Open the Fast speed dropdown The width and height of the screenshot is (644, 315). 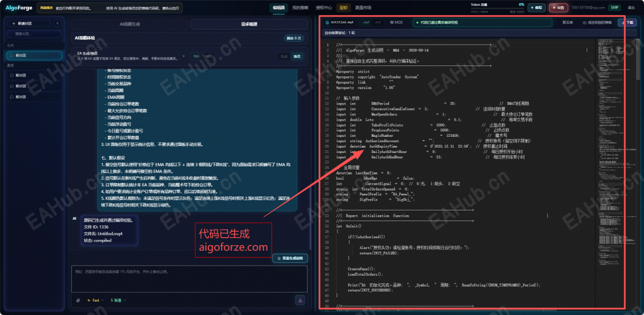point(95,301)
